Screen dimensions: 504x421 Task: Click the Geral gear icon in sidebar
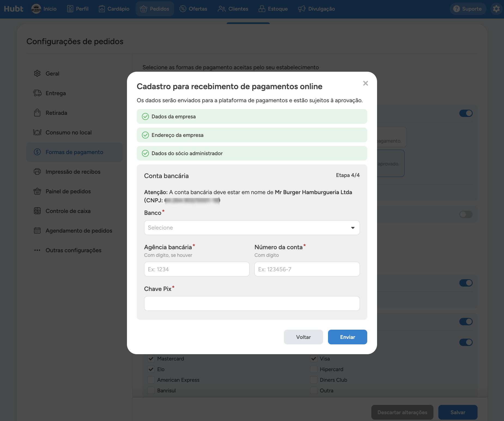pos(37,73)
